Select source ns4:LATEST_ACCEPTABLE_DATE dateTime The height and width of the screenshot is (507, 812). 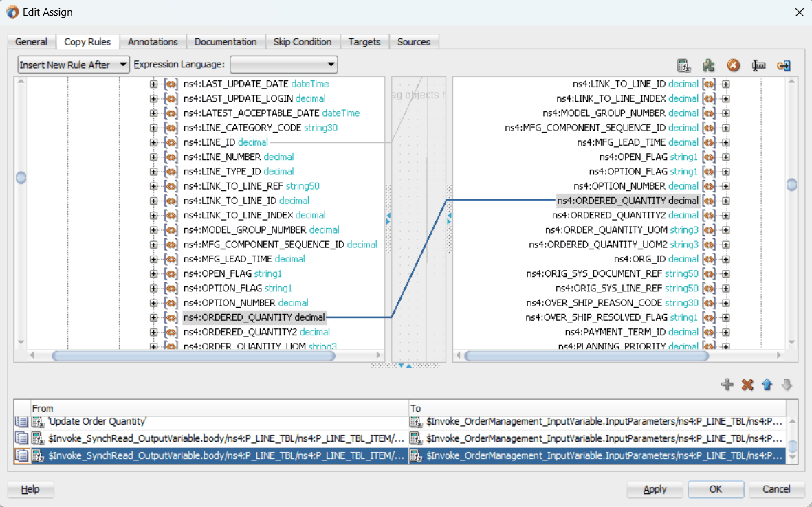point(272,113)
